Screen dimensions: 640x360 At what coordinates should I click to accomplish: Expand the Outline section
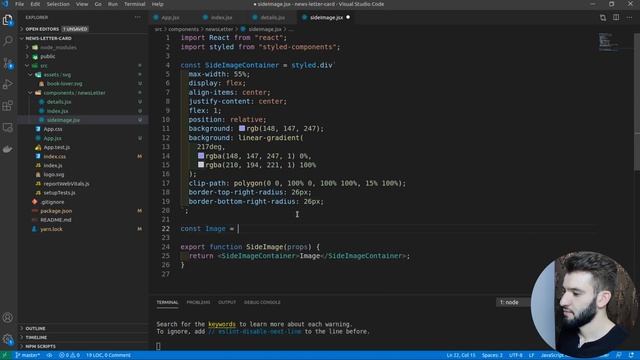coord(82,328)
